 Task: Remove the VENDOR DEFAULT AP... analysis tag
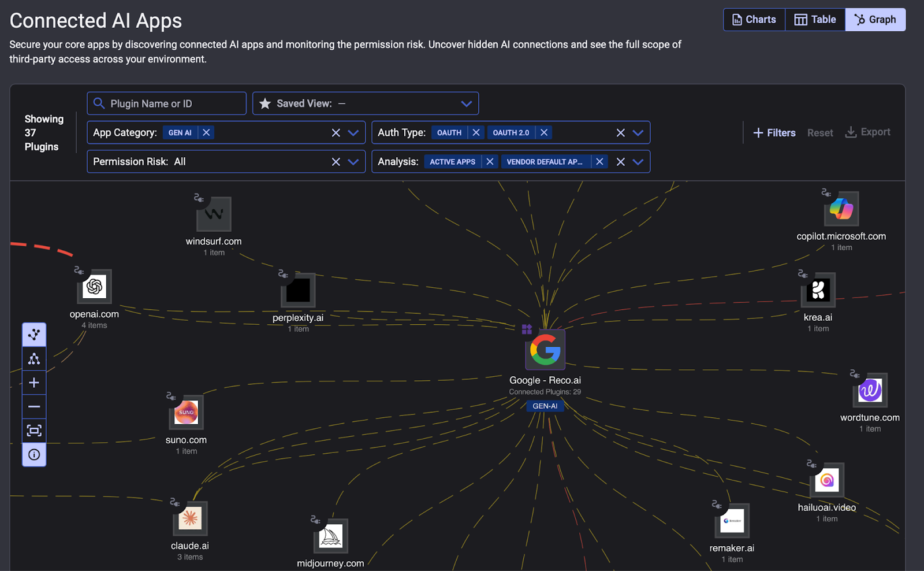pyautogui.click(x=599, y=161)
